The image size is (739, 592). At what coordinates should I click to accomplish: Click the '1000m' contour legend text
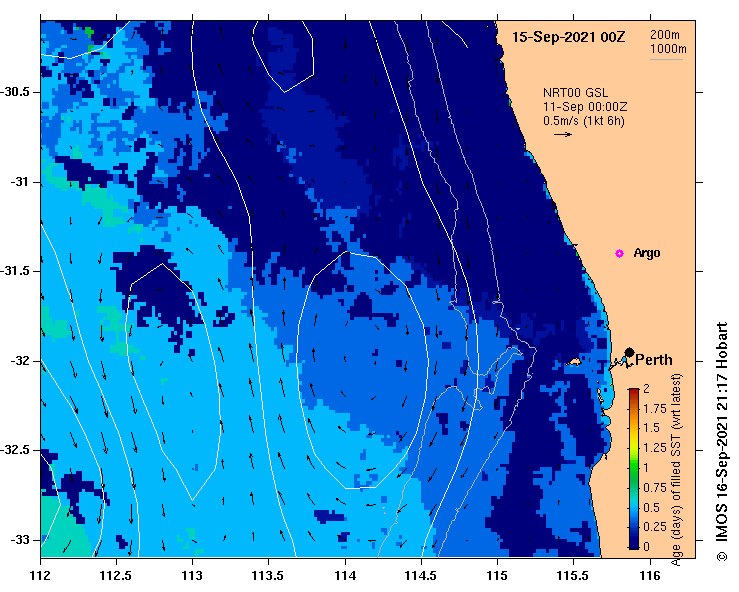pyautogui.click(x=668, y=49)
